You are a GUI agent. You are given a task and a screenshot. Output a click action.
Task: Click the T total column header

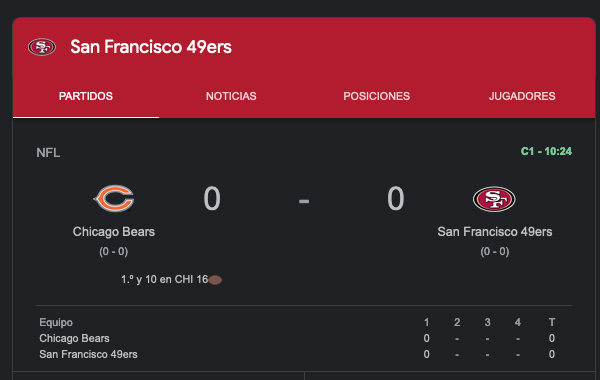552,322
